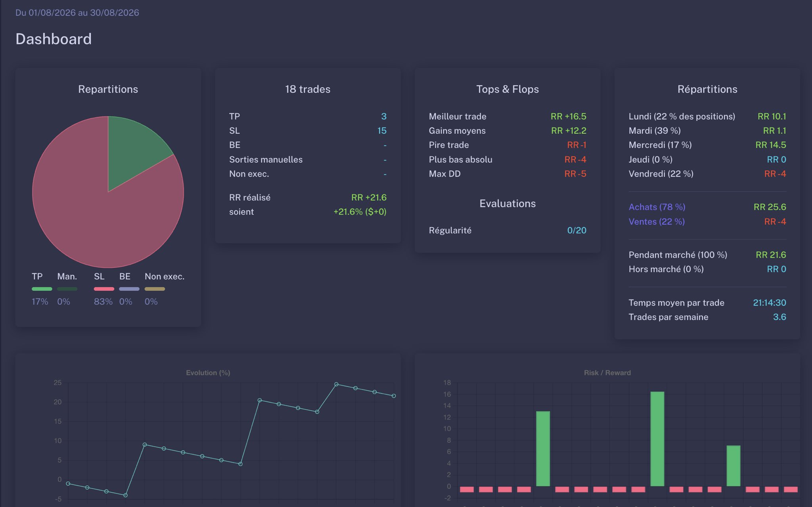The width and height of the screenshot is (812, 507).
Task: Click the 'Risk / Reward' chart title
Action: [607, 373]
